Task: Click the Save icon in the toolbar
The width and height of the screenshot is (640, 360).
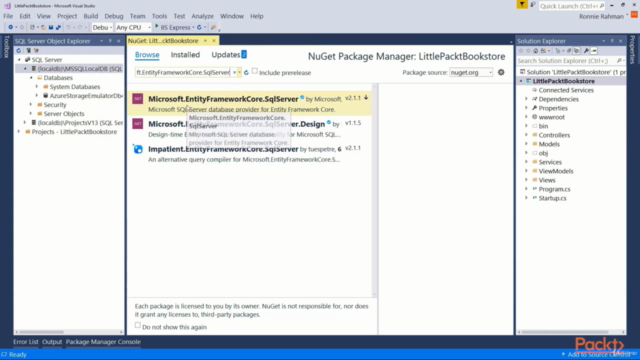Action: (x=51, y=27)
